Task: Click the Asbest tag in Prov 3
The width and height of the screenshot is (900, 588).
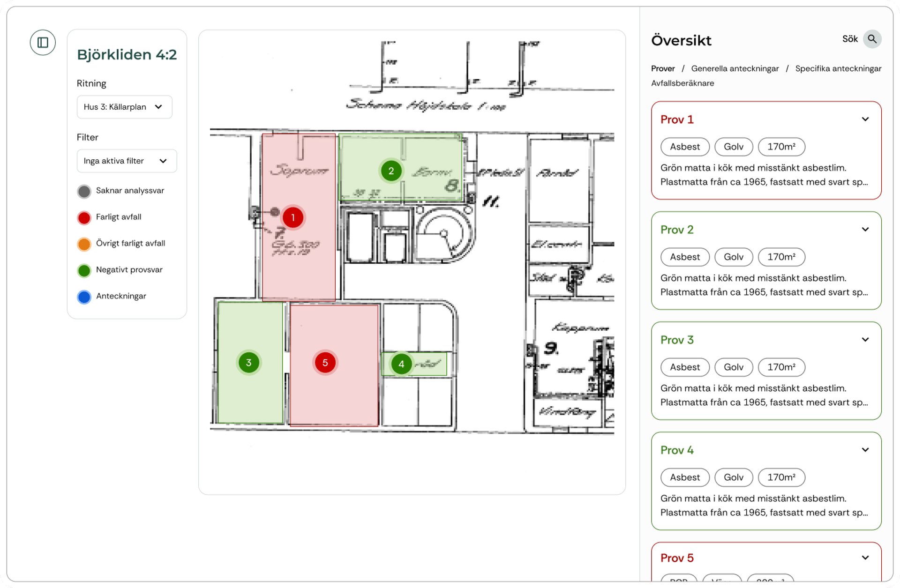Action: [685, 367]
